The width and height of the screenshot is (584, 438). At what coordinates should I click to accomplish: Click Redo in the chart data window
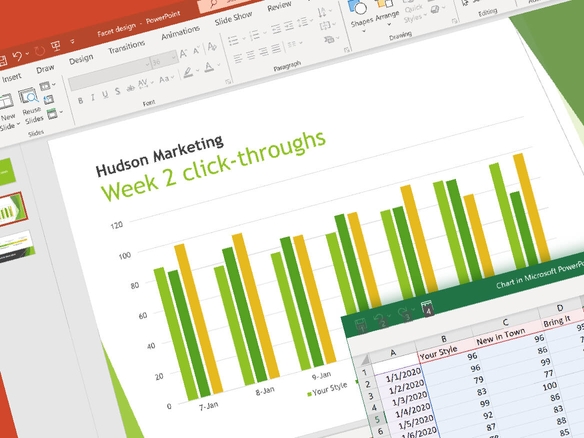tap(405, 313)
